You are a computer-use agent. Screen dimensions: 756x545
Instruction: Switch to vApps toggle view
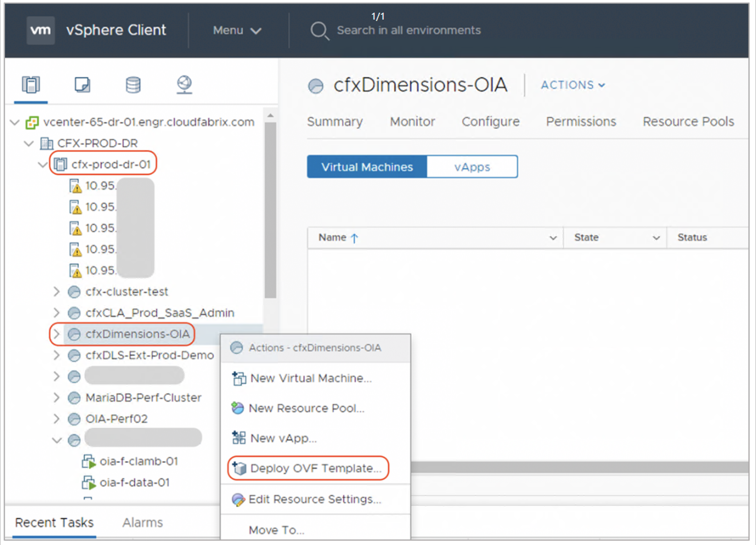pyautogui.click(x=472, y=167)
